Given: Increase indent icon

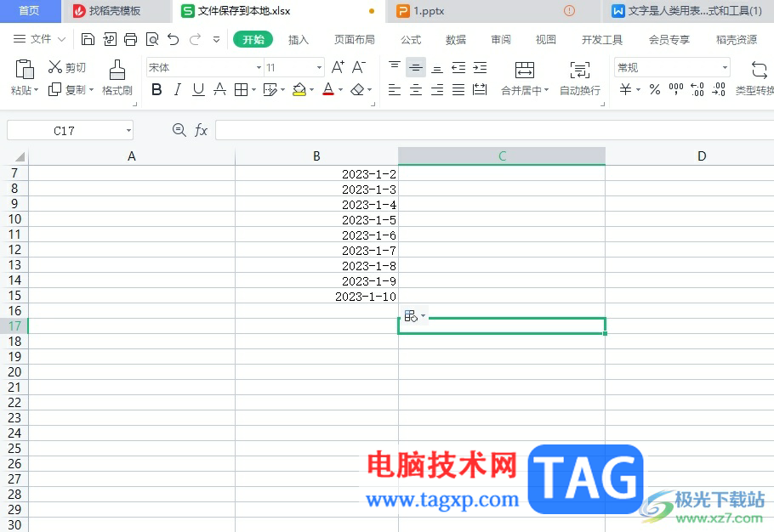Looking at the screenshot, I should tap(480, 67).
